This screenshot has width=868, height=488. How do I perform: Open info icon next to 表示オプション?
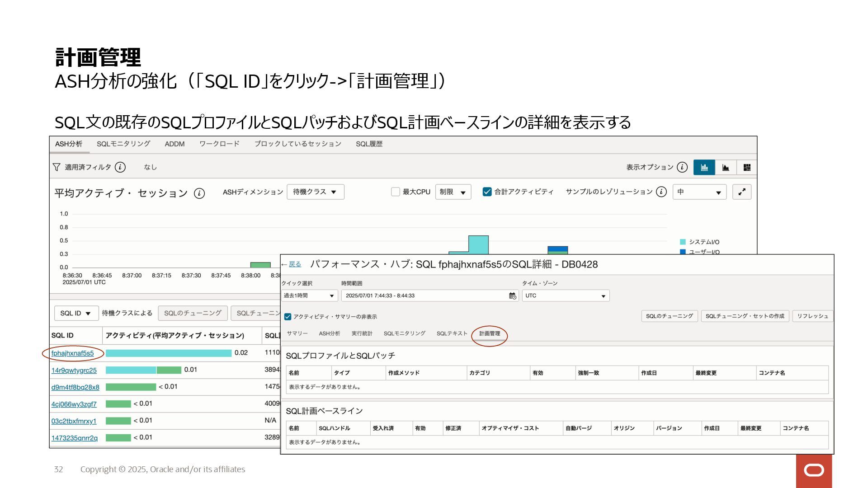tap(682, 167)
